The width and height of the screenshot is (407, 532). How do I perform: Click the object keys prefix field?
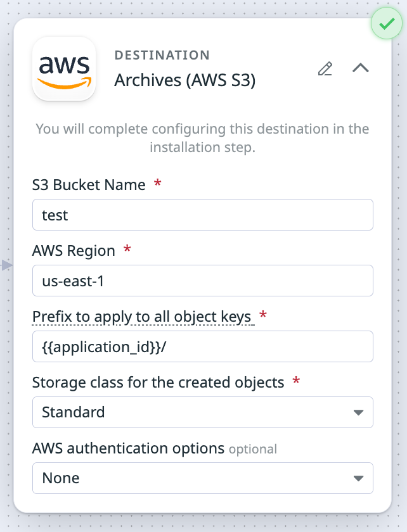(x=203, y=346)
